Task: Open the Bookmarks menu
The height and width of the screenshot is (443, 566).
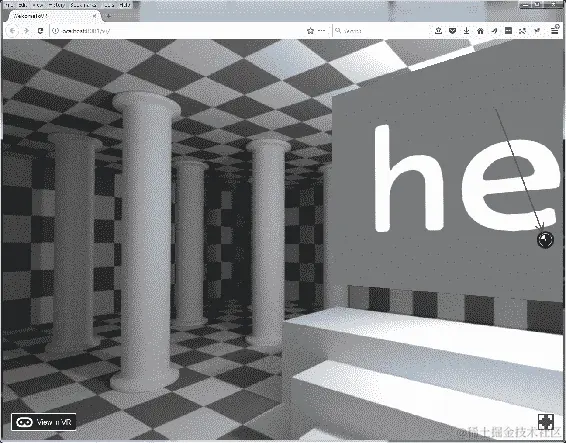Action: click(x=83, y=5)
